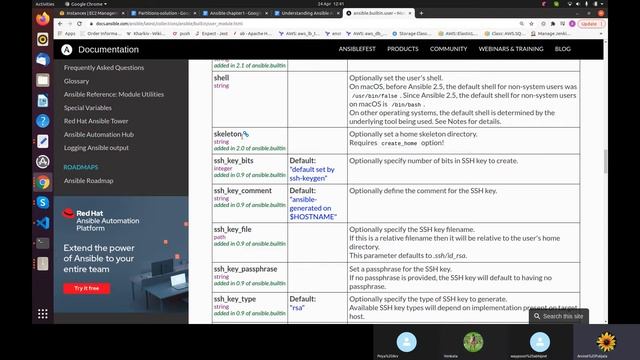Close the Instances EC2 Management tab

(123, 13)
